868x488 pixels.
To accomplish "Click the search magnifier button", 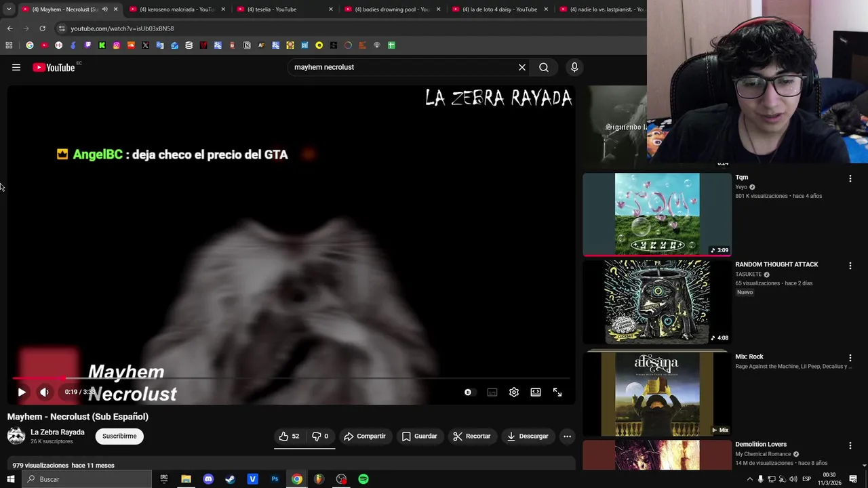I will coord(544,67).
